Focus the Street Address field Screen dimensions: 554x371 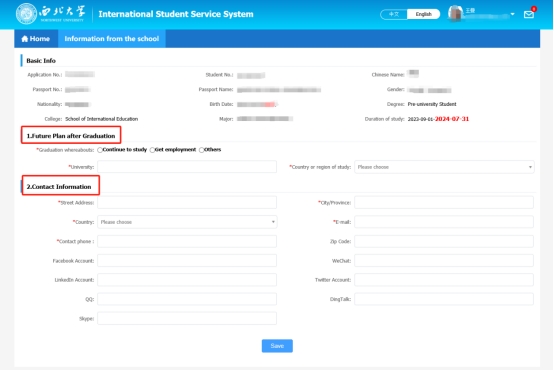[187, 202]
